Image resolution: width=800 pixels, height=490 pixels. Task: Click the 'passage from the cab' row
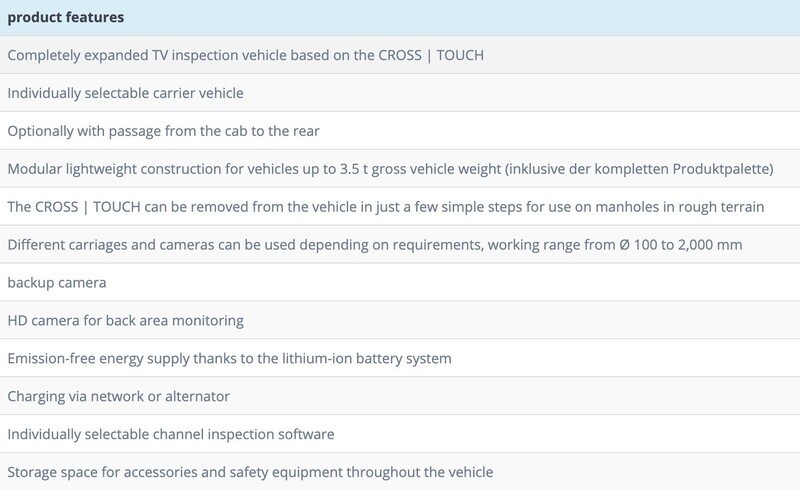click(163, 131)
